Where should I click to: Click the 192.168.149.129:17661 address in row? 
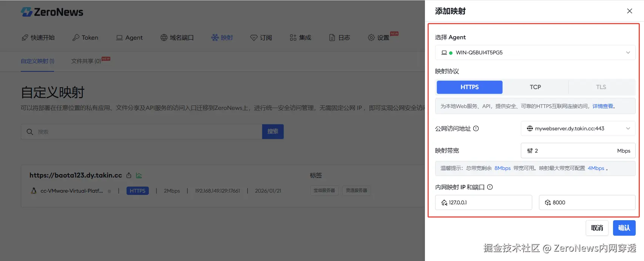[218, 191]
